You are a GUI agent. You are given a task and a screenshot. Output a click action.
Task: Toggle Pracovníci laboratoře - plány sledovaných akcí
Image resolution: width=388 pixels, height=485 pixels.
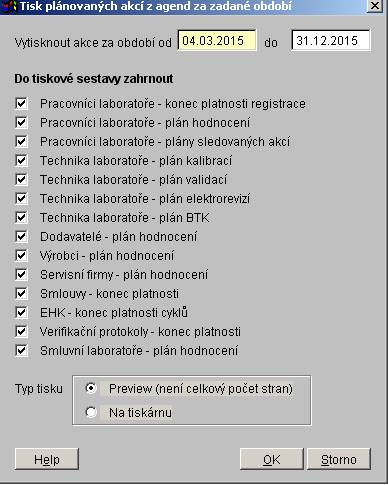point(21,141)
